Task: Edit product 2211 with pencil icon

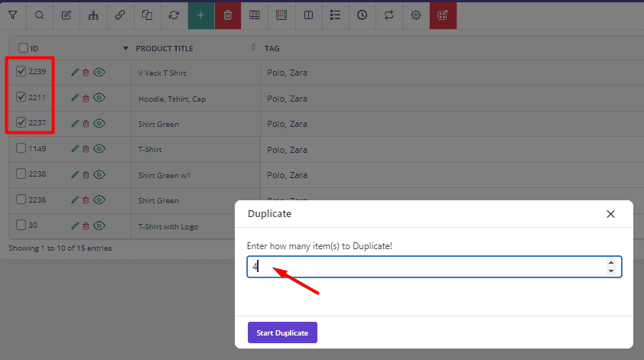Action: pos(75,98)
